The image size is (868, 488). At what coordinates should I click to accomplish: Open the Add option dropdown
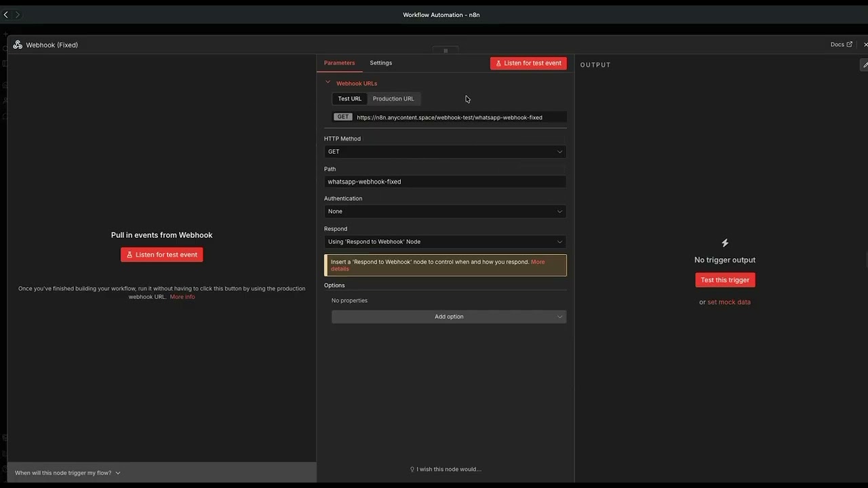tap(449, 317)
